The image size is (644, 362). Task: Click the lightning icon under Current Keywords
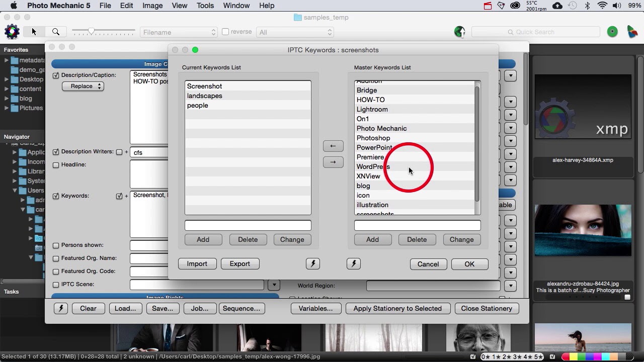click(313, 263)
